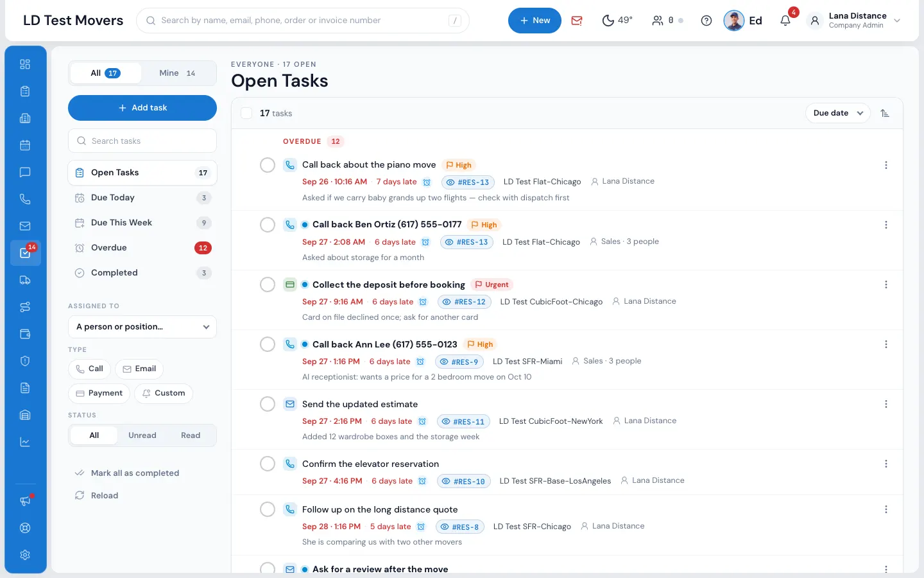
Task: Open the reports chart sidebar icon
Action: (25, 442)
